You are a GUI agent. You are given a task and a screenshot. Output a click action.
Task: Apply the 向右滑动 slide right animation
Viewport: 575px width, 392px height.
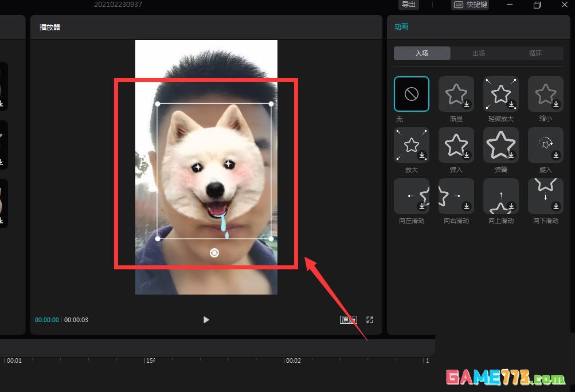coord(456,195)
